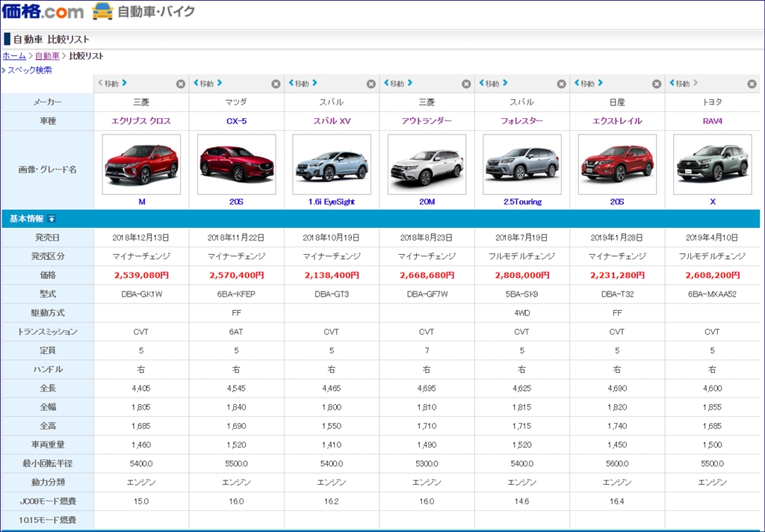Click the 2,138,400円 price
The width and height of the screenshot is (765, 532).
click(332, 275)
